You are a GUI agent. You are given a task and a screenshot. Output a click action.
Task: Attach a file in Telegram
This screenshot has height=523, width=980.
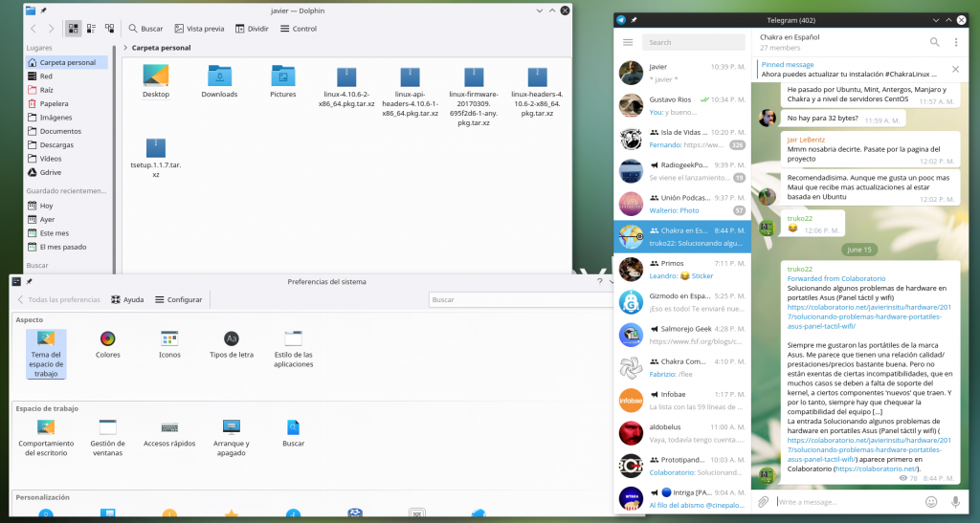pos(763,502)
